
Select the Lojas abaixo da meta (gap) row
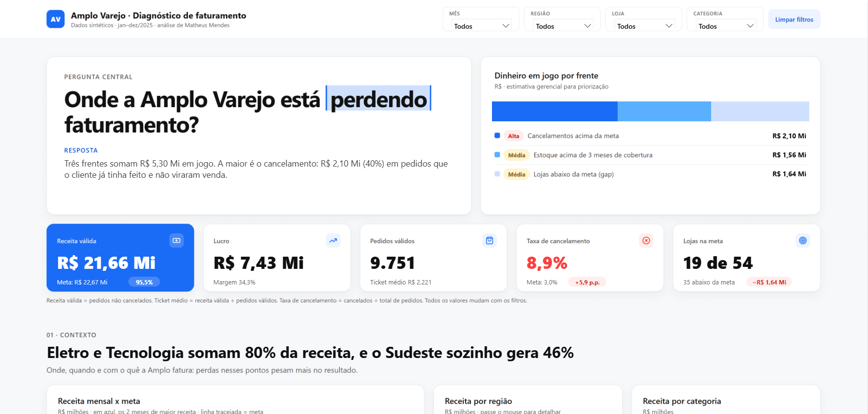pos(650,174)
